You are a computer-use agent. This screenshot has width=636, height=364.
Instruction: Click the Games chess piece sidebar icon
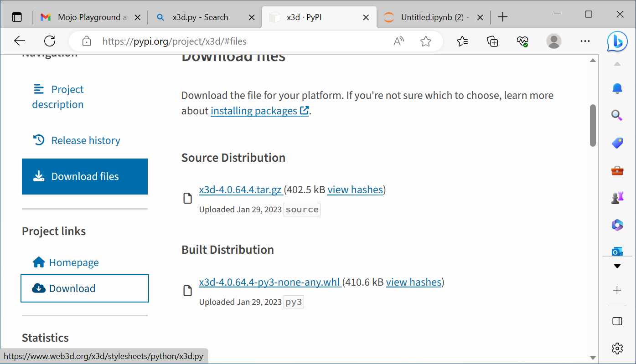617,198
